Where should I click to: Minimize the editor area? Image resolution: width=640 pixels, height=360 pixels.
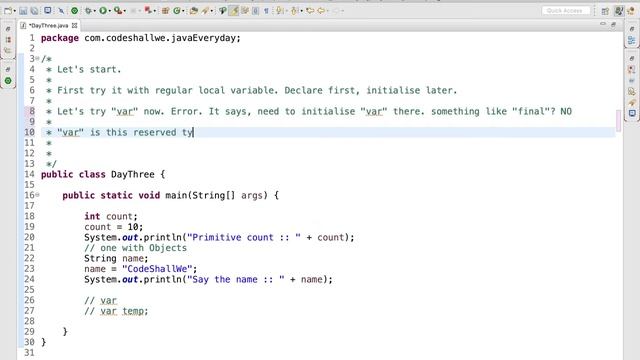pos(603,24)
